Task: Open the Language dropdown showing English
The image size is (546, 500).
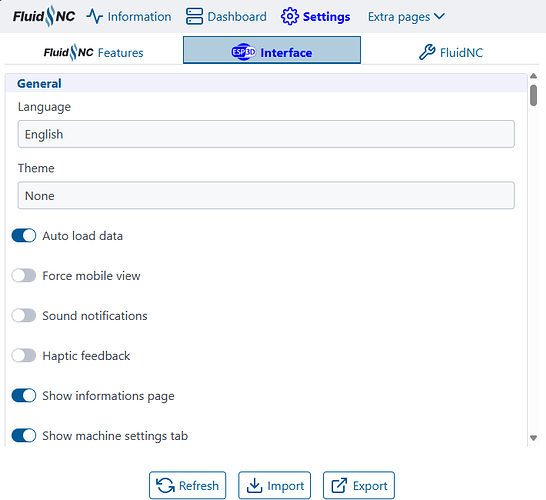Action: pos(266,134)
